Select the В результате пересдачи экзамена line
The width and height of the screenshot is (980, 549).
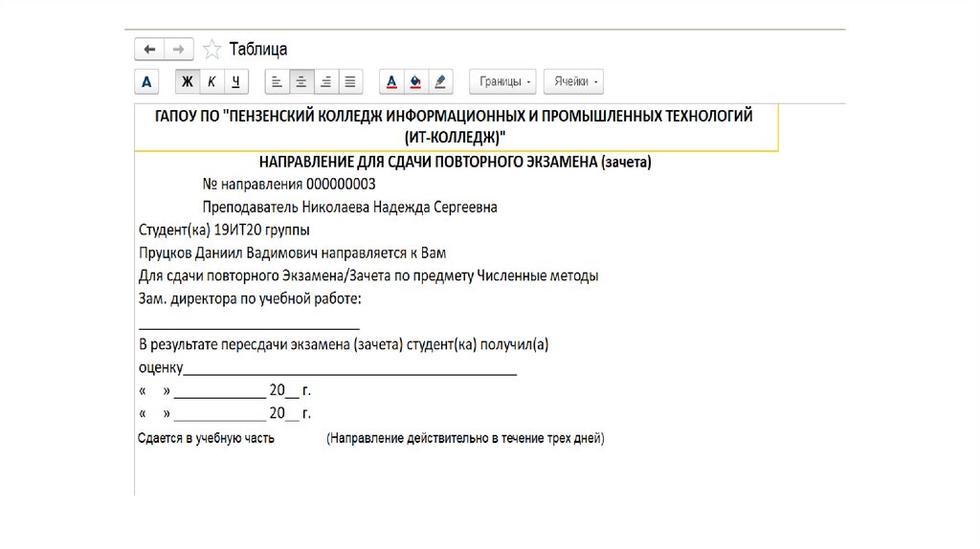click(x=344, y=344)
